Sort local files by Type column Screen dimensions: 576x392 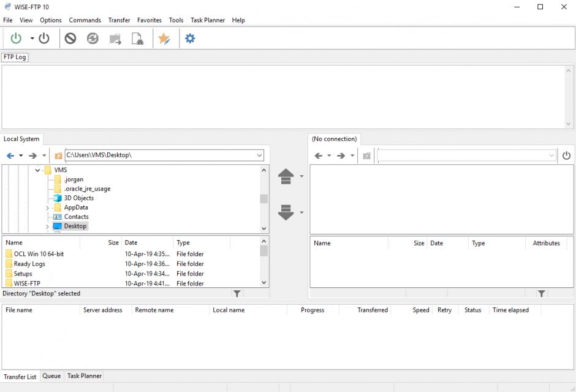point(202,243)
